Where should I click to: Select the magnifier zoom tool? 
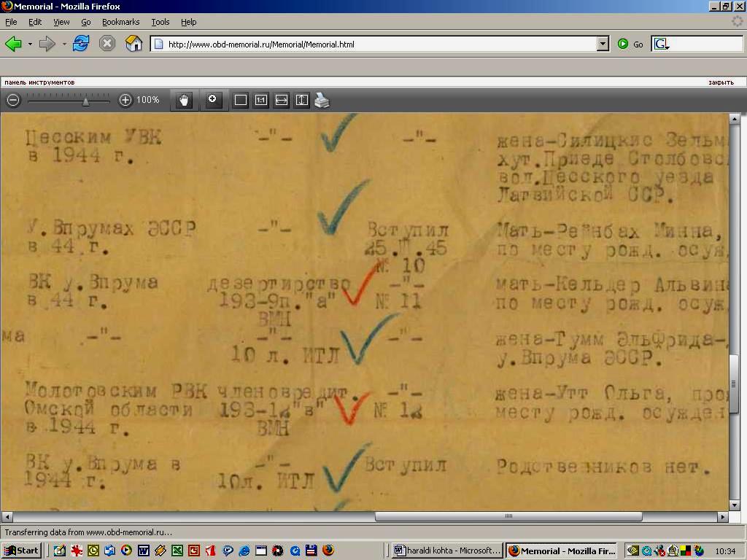[x=213, y=100]
